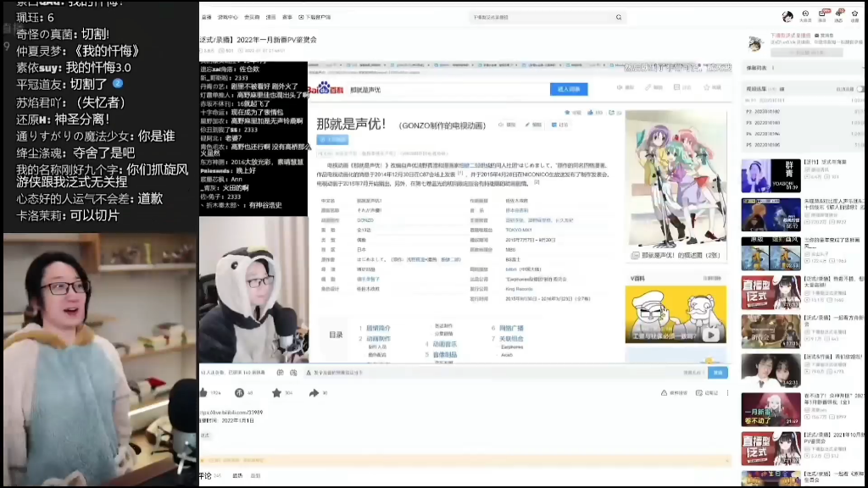Favorite the video with the star icon
The image size is (868, 488).
point(275,393)
